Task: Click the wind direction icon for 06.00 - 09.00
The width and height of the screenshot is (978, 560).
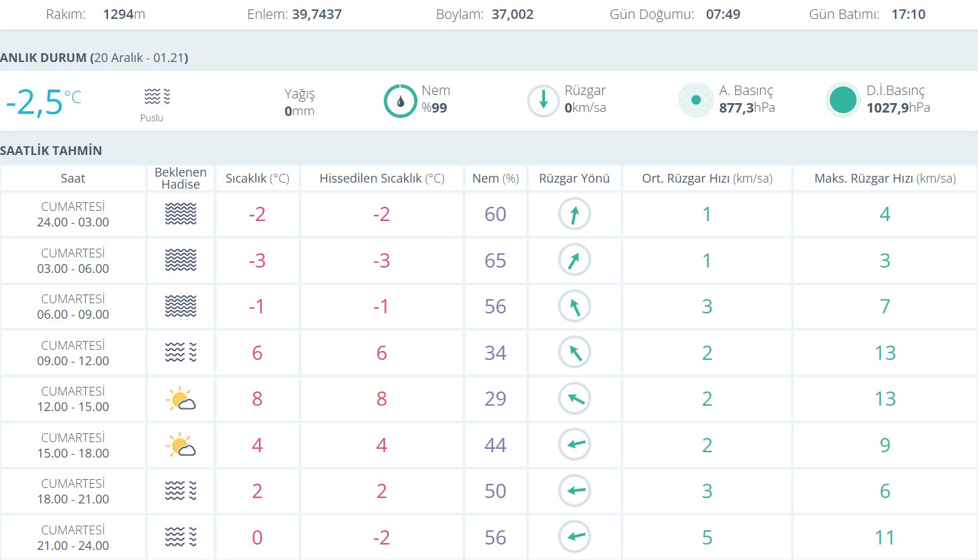Action: pos(574,307)
